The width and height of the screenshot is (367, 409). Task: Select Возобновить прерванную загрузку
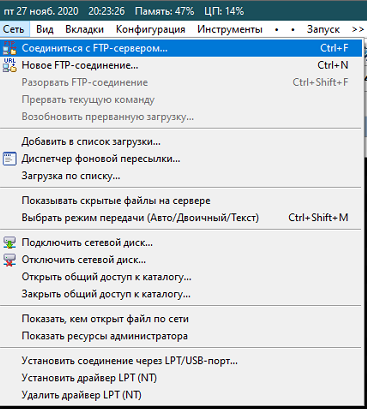181,117
